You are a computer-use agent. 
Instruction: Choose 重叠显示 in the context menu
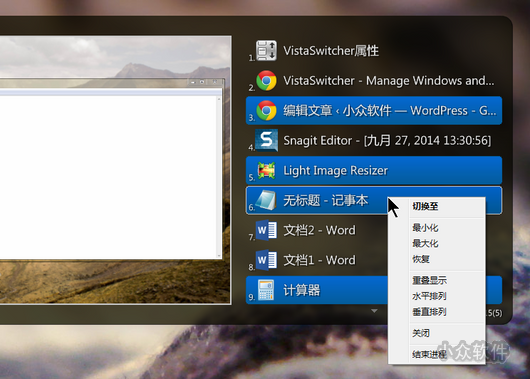coord(430,280)
